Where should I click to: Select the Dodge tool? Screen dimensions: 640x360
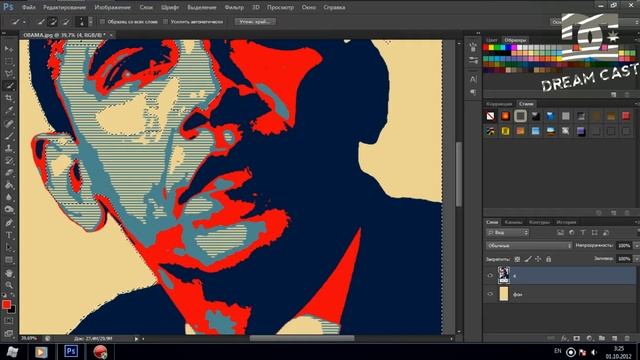pos(9,210)
